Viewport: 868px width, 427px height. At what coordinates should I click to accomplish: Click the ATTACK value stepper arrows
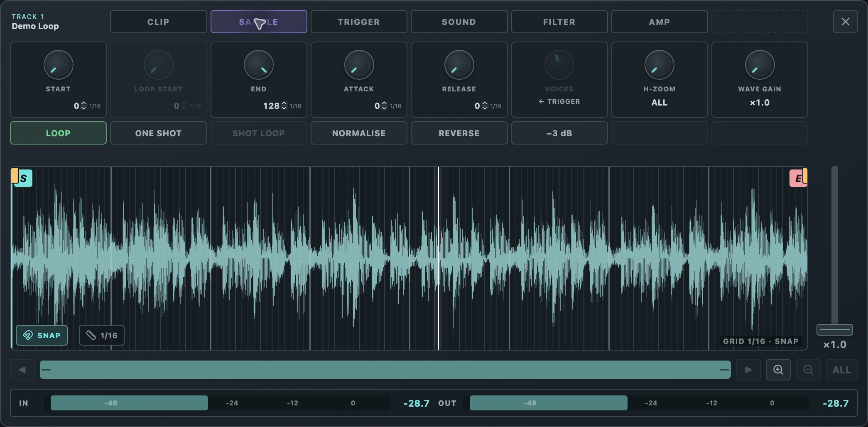click(x=384, y=106)
